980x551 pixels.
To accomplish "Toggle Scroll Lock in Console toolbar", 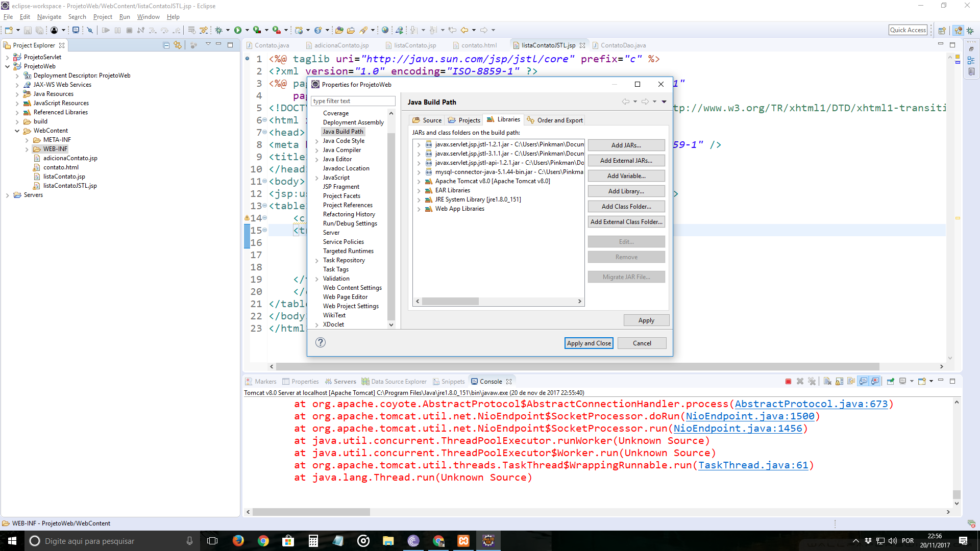I will point(839,382).
